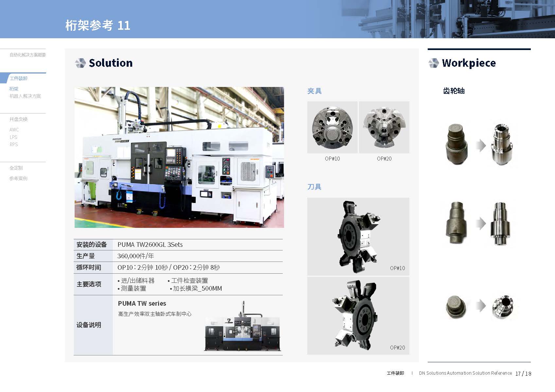Select 托盘交换 sidebar section

tap(18, 119)
